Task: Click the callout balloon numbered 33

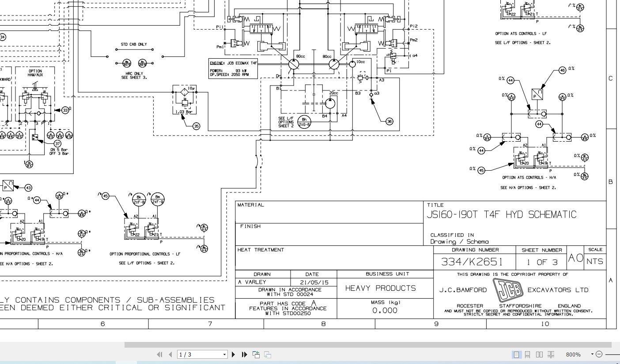Action: (x=65, y=110)
